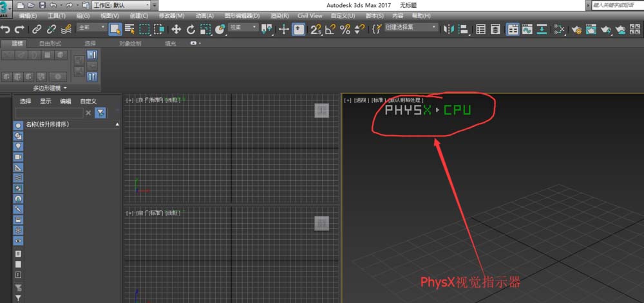This screenshot has width=644, height=303.
Task: Click Edit Named Selection Sets icon
Action: pos(377,29)
